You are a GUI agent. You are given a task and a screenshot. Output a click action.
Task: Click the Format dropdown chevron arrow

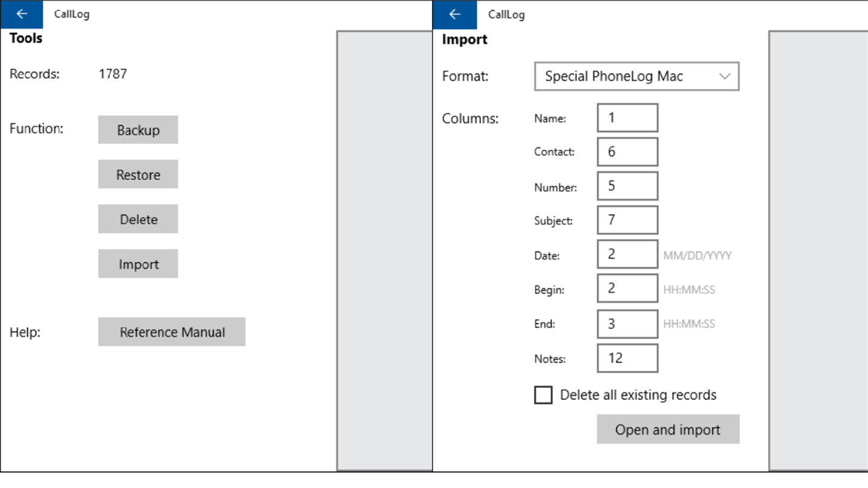click(x=725, y=77)
